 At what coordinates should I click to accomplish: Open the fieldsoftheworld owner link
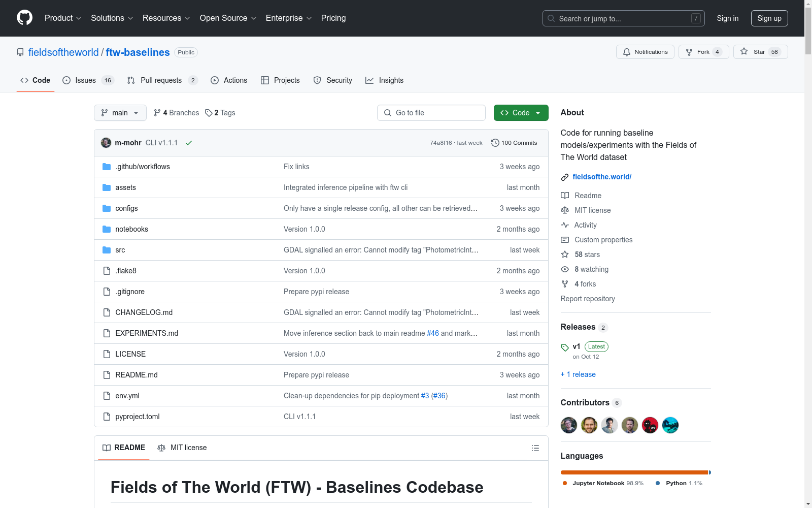(63, 52)
